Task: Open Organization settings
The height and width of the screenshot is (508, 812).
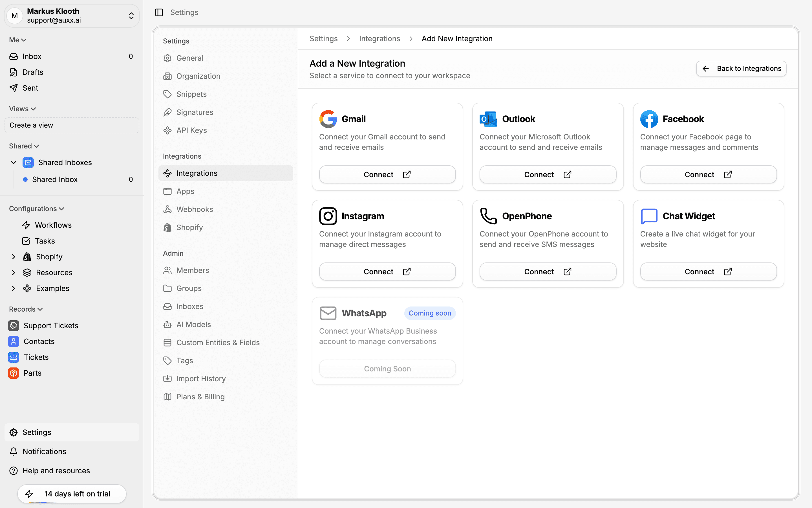Action: tap(226, 76)
